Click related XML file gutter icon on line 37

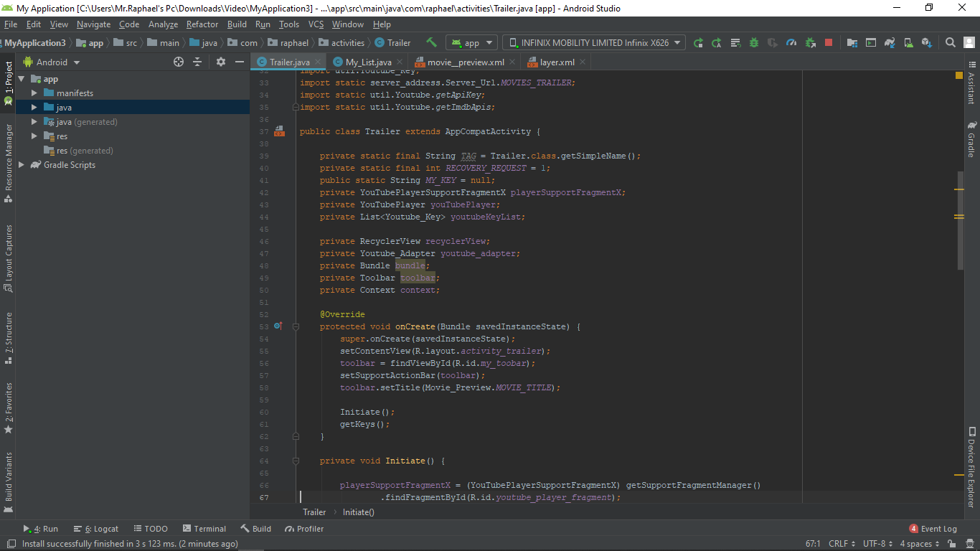coord(279,132)
